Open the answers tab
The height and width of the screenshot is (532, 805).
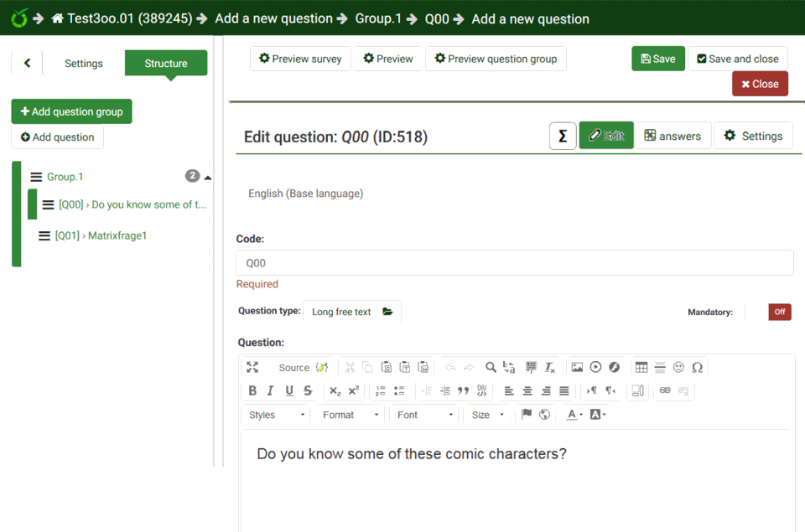[673, 136]
